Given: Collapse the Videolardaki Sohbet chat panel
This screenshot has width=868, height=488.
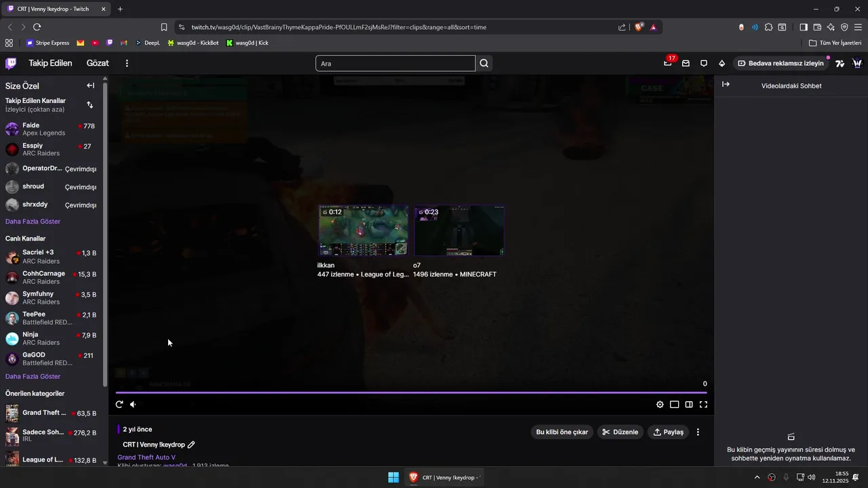Looking at the screenshot, I should coord(726,84).
